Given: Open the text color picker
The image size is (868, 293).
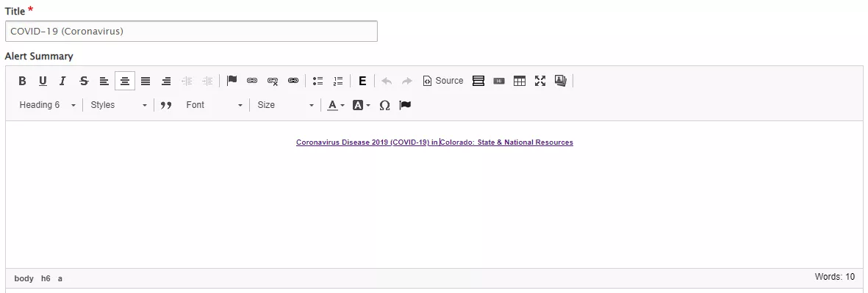Looking at the screenshot, I should click(335, 105).
